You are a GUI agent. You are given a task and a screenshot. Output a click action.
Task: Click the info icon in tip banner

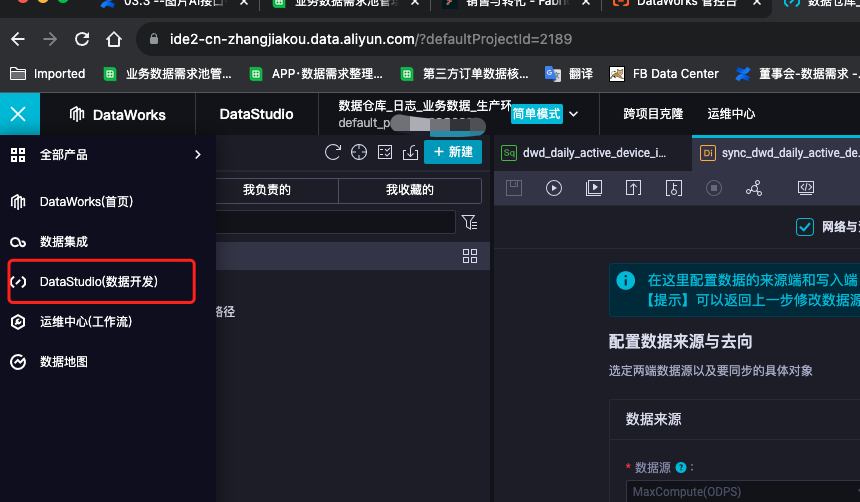click(625, 280)
